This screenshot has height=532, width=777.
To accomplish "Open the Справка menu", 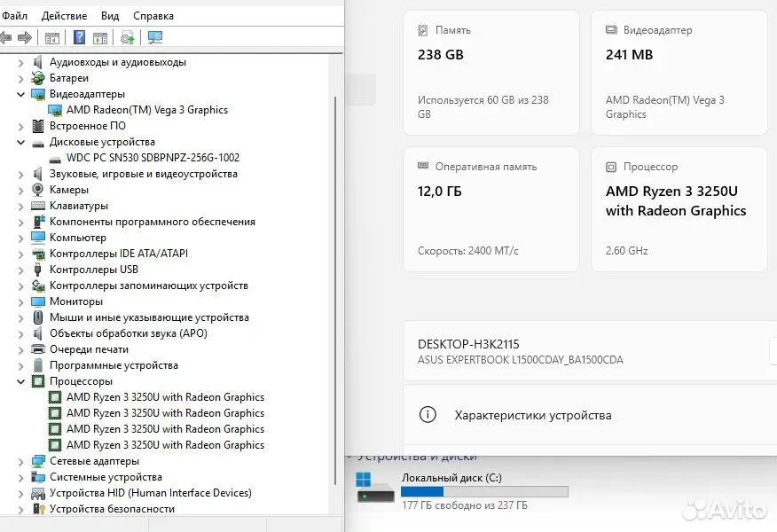I will (x=153, y=16).
